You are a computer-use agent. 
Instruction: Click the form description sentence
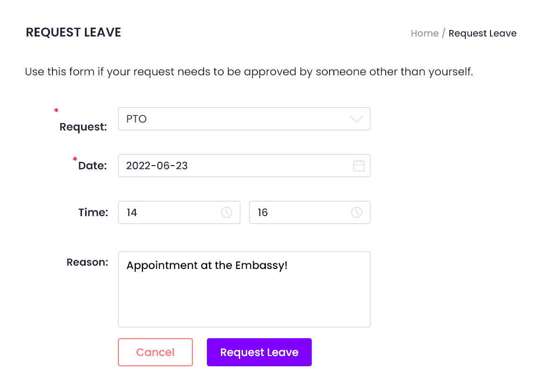pyautogui.click(x=249, y=72)
